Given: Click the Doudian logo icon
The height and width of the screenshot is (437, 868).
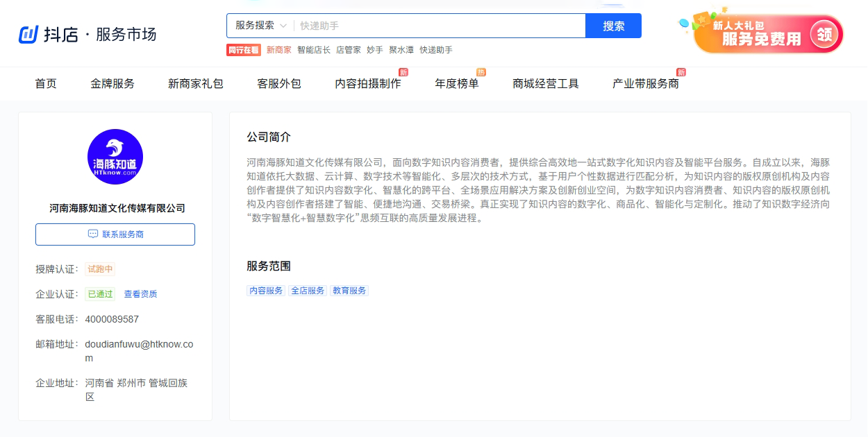Looking at the screenshot, I should tap(28, 34).
